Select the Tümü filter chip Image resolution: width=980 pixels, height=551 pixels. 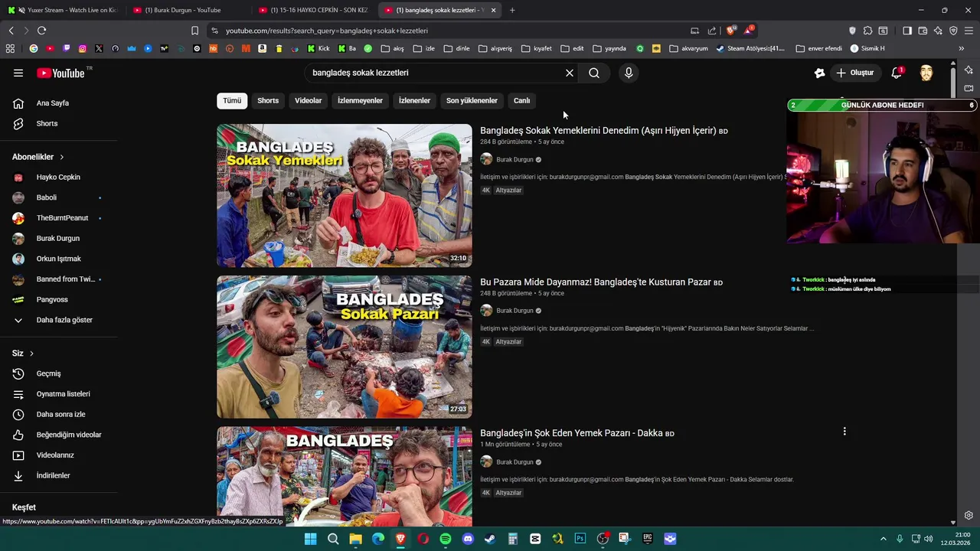tap(232, 100)
